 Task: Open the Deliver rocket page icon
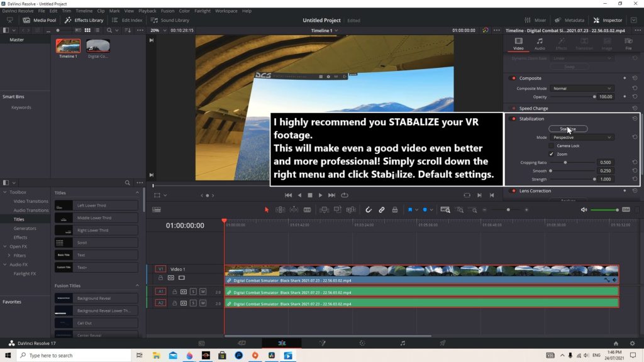click(443, 343)
